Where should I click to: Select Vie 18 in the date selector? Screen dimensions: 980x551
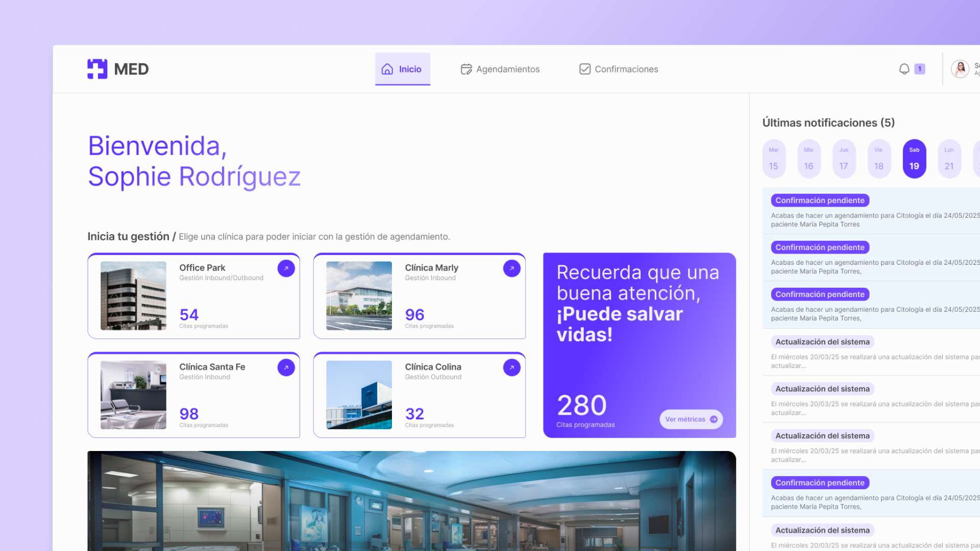pyautogui.click(x=878, y=159)
